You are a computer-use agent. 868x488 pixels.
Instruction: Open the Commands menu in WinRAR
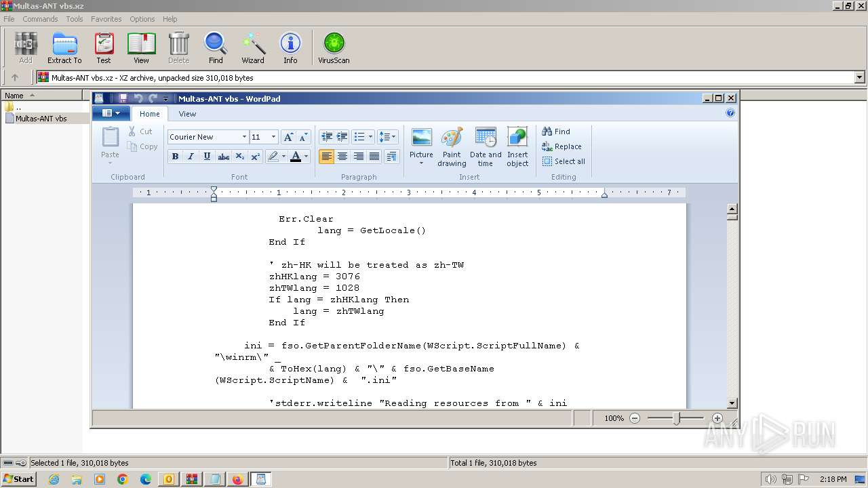(x=40, y=19)
